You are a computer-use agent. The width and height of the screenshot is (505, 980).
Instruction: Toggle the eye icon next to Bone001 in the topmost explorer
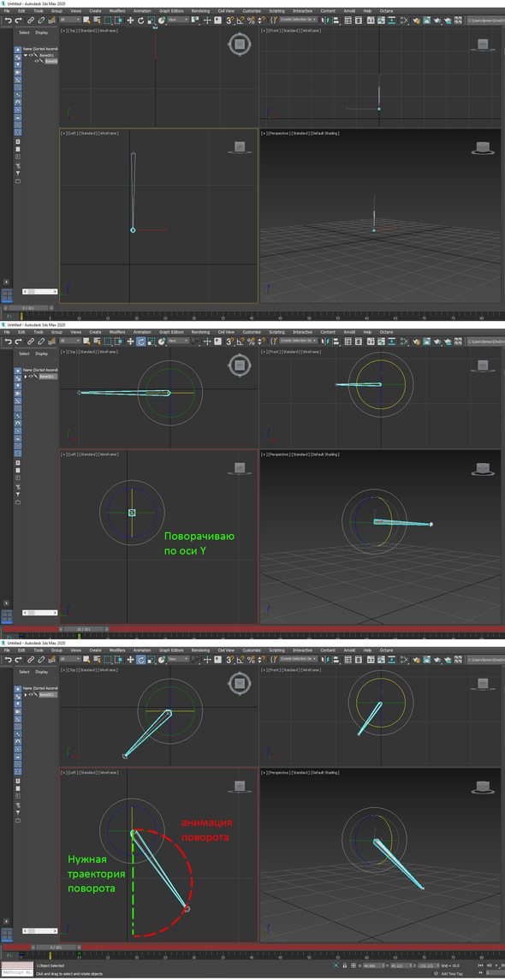[31, 55]
